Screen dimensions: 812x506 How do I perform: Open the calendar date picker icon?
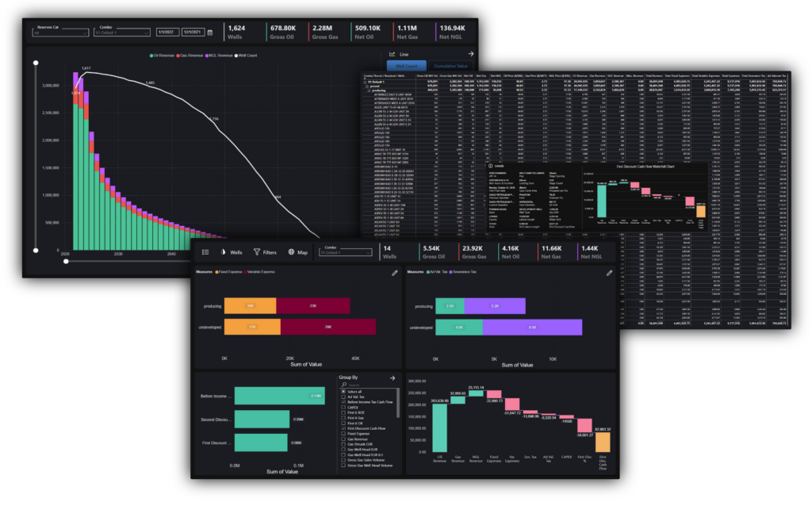[210, 33]
